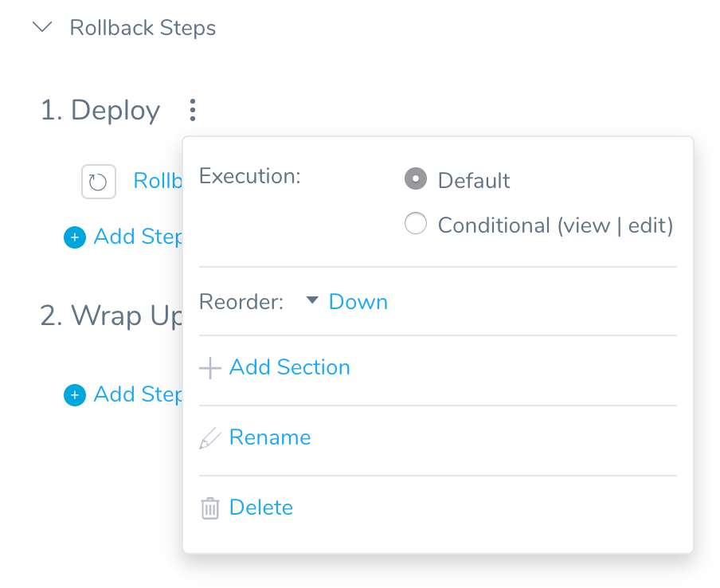Click the rollback step circular arrow icon
This screenshot has width=720, height=588.
[x=98, y=182]
